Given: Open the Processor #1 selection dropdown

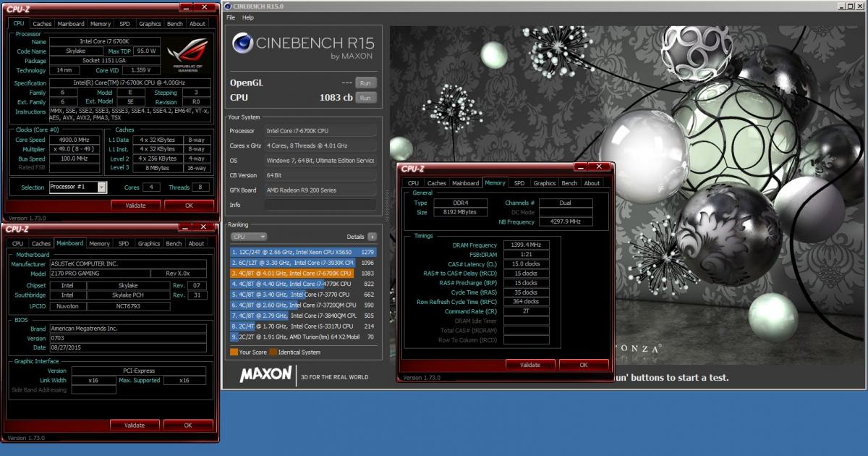Looking at the screenshot, I should tap(101, 187).
